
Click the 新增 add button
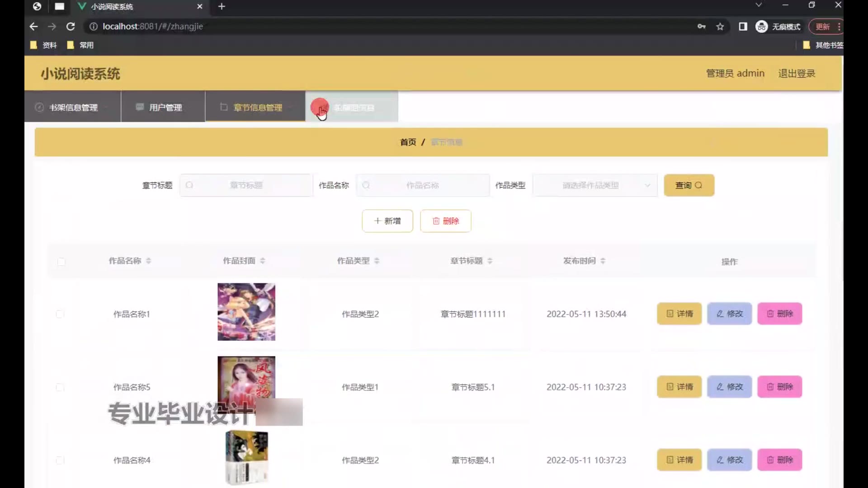[x=387, y=221]
